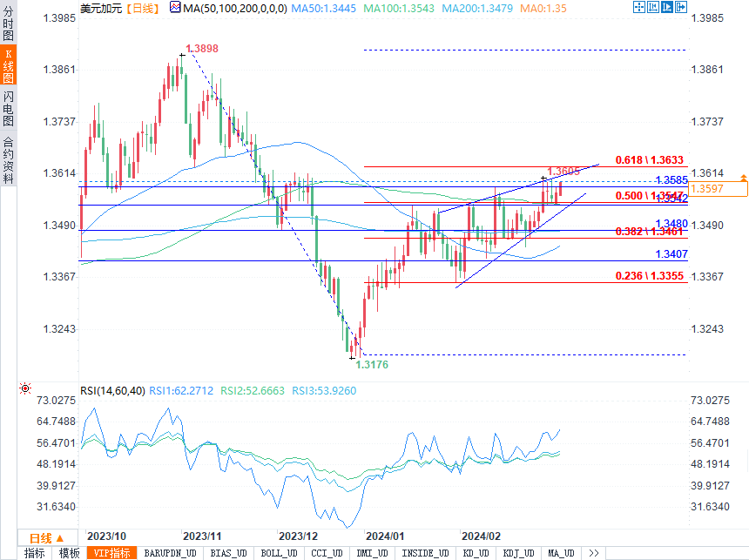Image resolution: width=749 pixels, height=560 pixels.
Task: Apply the KDJ_UD indicator
Action: coord(519,553)
